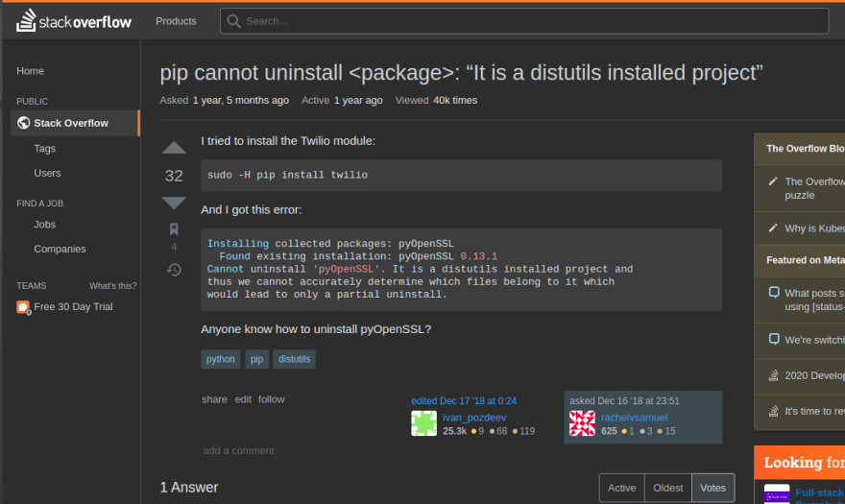845x504 pixels.
Task: Select the python tag
Action: pyautogui.click(x=221, y=359)
